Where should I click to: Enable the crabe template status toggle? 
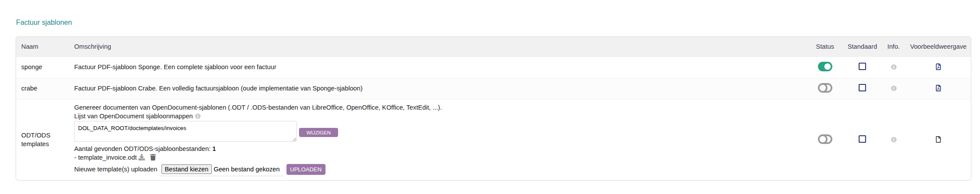[x=825, y=88]
